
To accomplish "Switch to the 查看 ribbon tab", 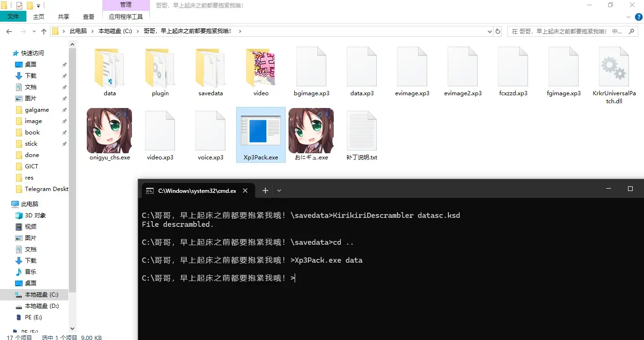I will (89, 17).
